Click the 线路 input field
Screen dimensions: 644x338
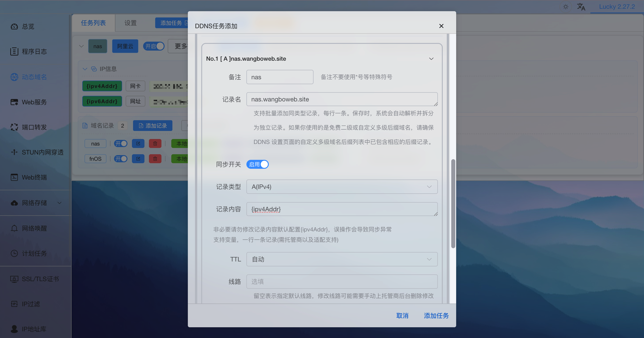click(342, 281)
